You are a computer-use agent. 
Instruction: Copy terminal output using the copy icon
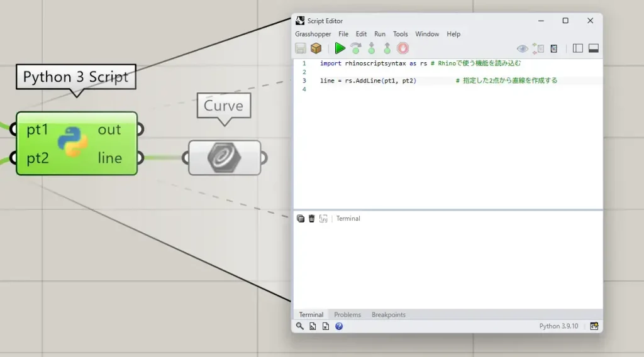pos(301,219)
